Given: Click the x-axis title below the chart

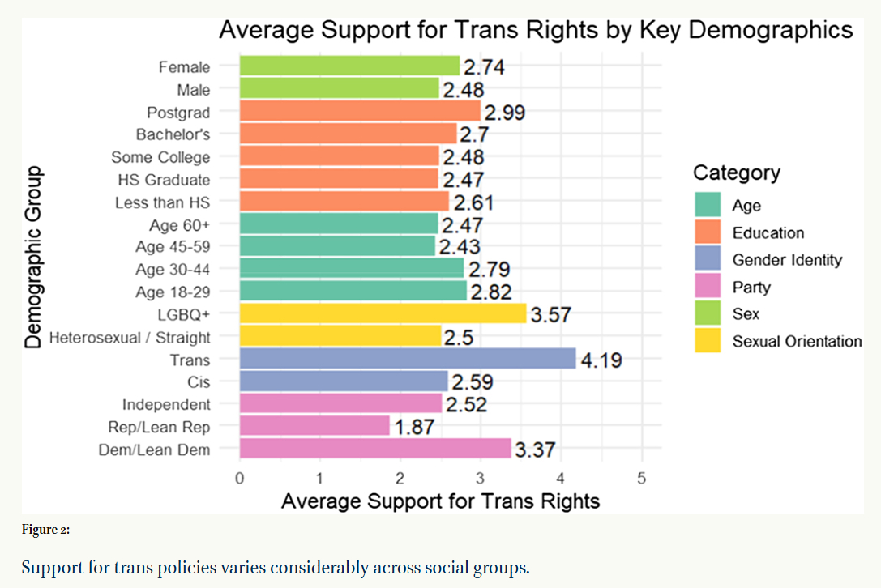Looking at the screenshot, I should pyautogui.click(x=440, y=501).
